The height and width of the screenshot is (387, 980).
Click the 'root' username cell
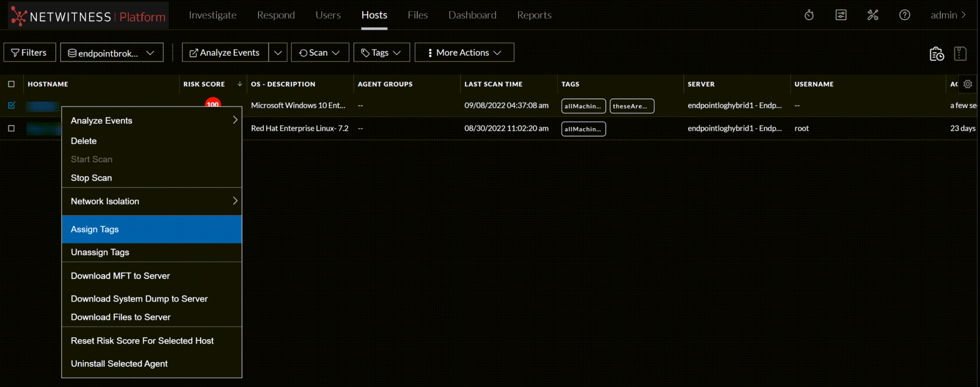coord(801,128)
